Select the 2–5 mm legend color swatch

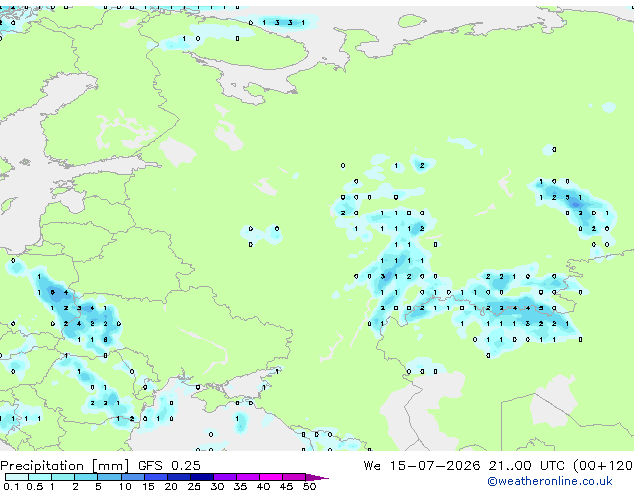(86, 477)
